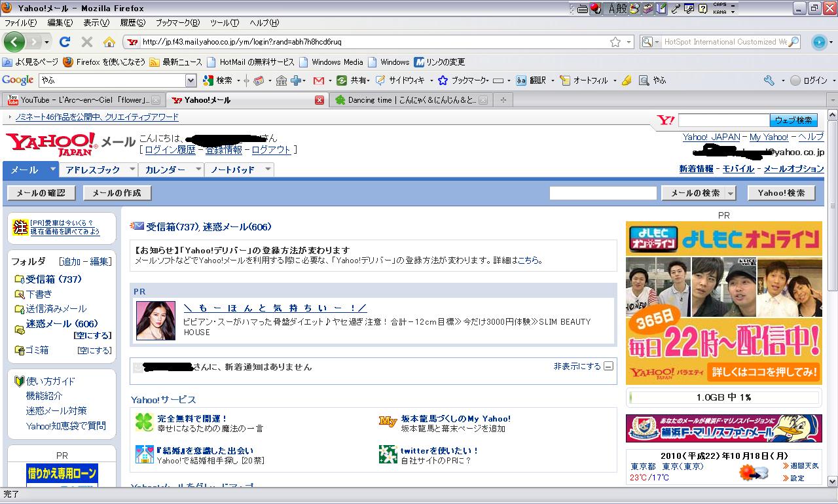Click the search magnifier in the browser search box
This screenshot has width=838, height=504.
793,42
